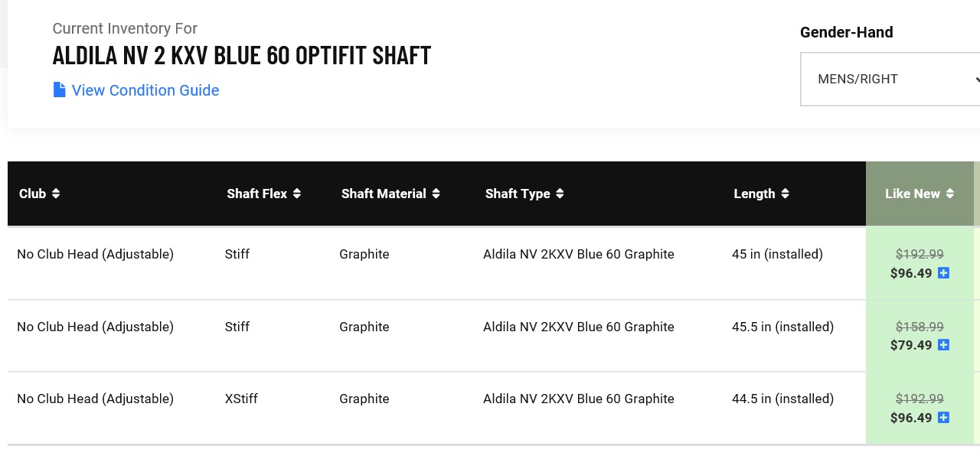Sort by Shaft Material arrow icon

436,194
